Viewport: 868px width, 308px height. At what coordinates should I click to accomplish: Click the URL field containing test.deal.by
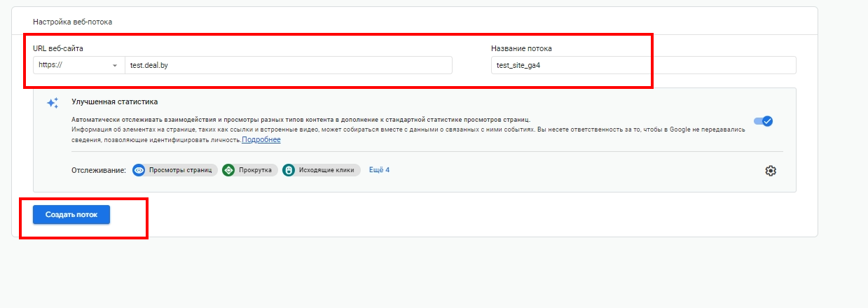288,65
